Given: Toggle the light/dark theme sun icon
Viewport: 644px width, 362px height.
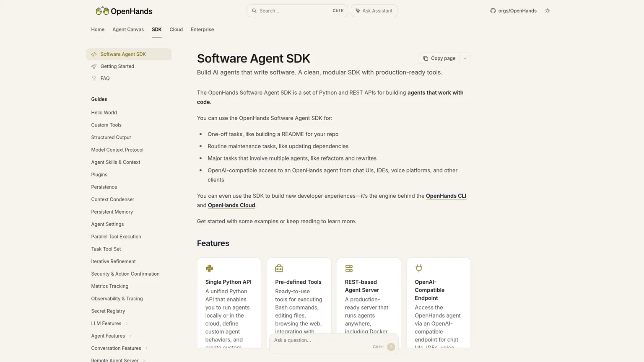Looking at the screenshot, I should point(547,11).
